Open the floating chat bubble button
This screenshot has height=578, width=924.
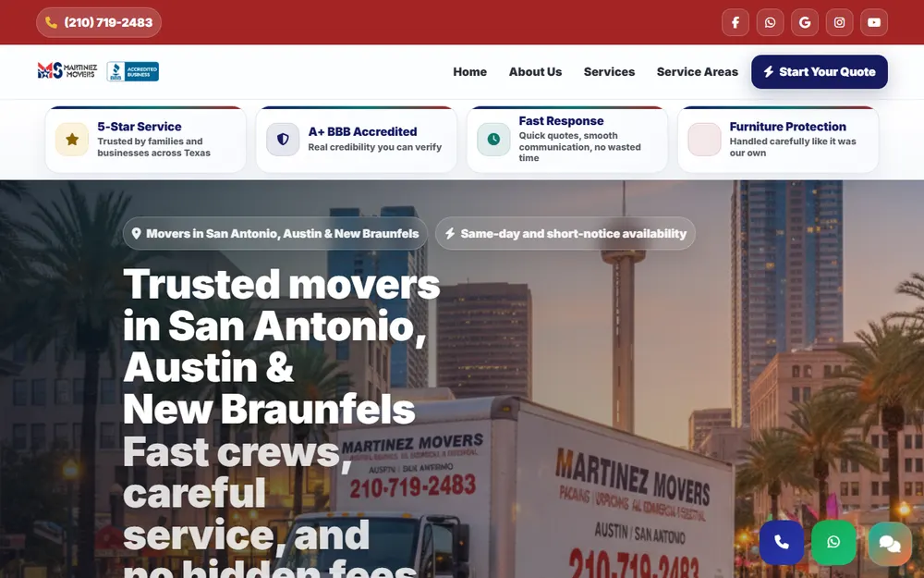pyautogui.click(x=890, y=543)
